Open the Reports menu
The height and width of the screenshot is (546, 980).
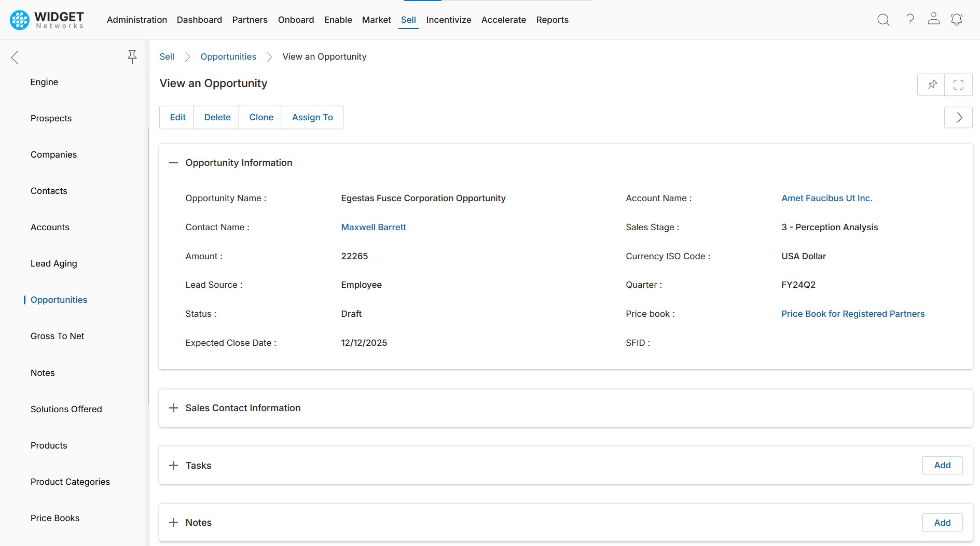[552, 20]
